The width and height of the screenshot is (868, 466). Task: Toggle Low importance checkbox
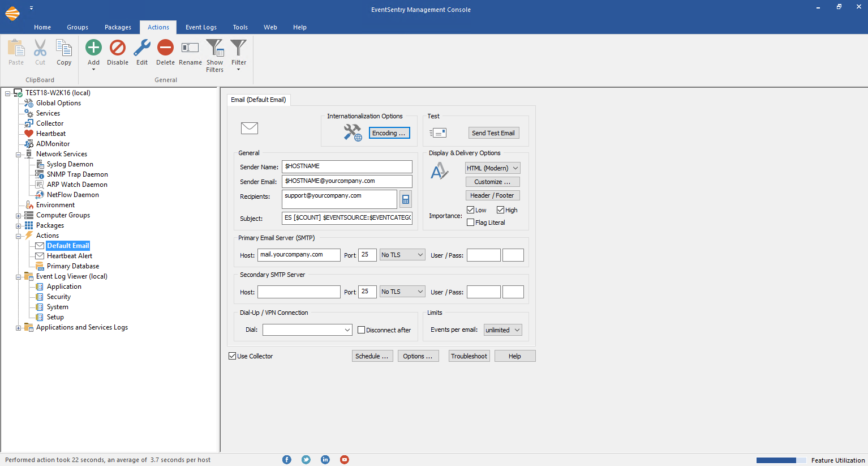(470, 210)
